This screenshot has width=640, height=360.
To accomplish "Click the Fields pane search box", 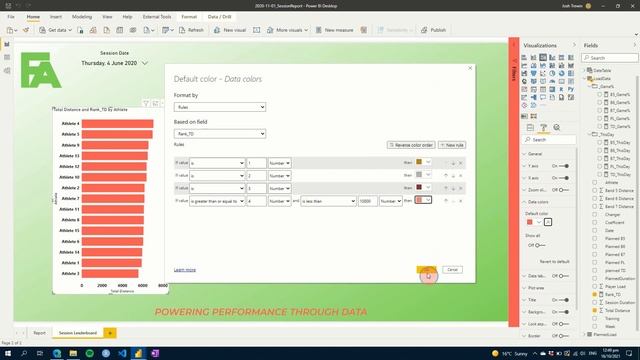I will (610, 58).
